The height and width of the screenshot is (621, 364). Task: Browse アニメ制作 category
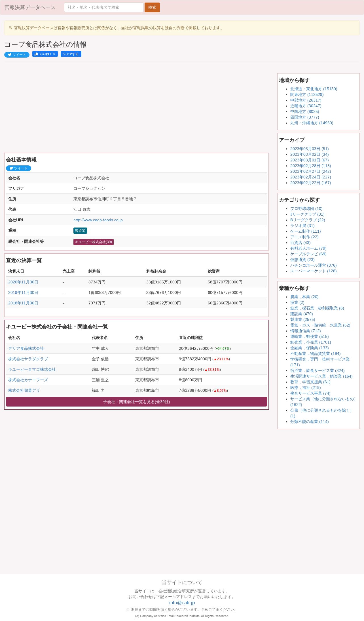304,237
